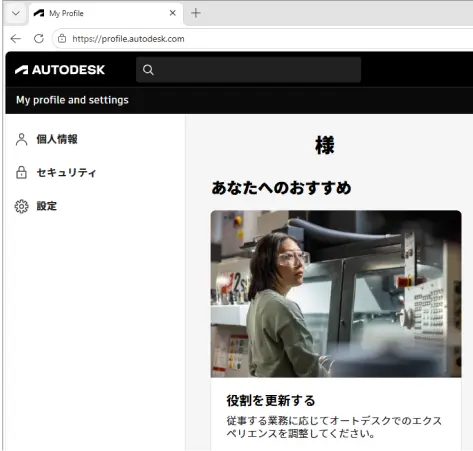Image resolution: width=473 pixels, height=451 pixels.
Task: Click the browser back arrow
Action: pos(16,39)
